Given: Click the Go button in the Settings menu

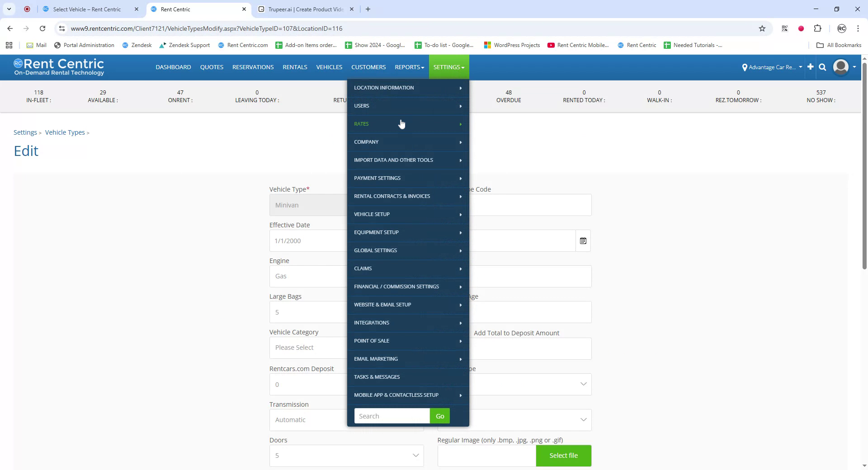Looking at the screenshot, I should 439,415.
